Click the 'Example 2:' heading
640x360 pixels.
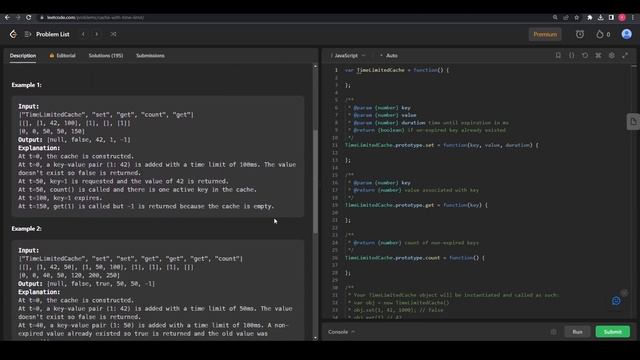click(27, 229)
